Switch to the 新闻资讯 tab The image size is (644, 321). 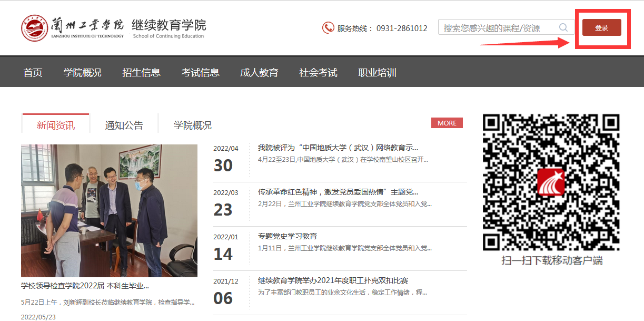click(x=56, y=125)
